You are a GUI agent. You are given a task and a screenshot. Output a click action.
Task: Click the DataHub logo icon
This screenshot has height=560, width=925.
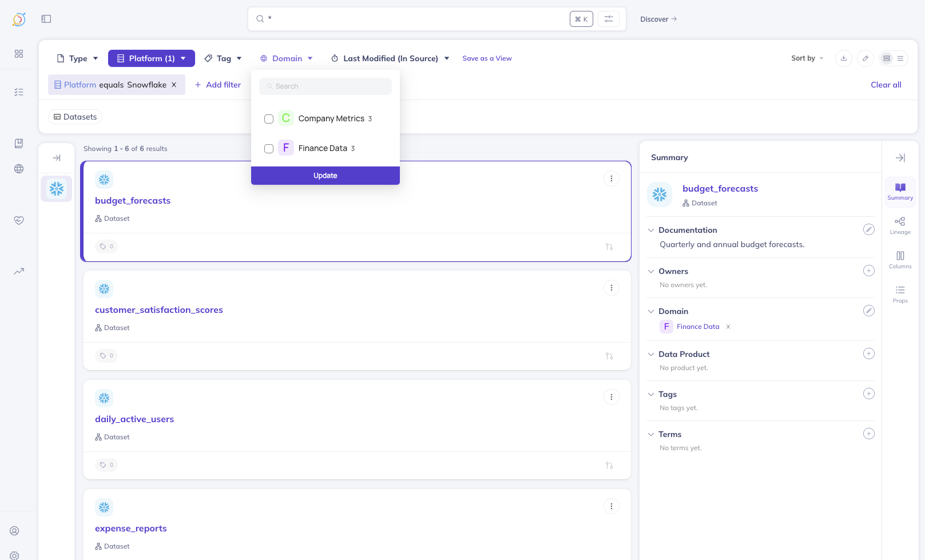(x=19, y=19)
